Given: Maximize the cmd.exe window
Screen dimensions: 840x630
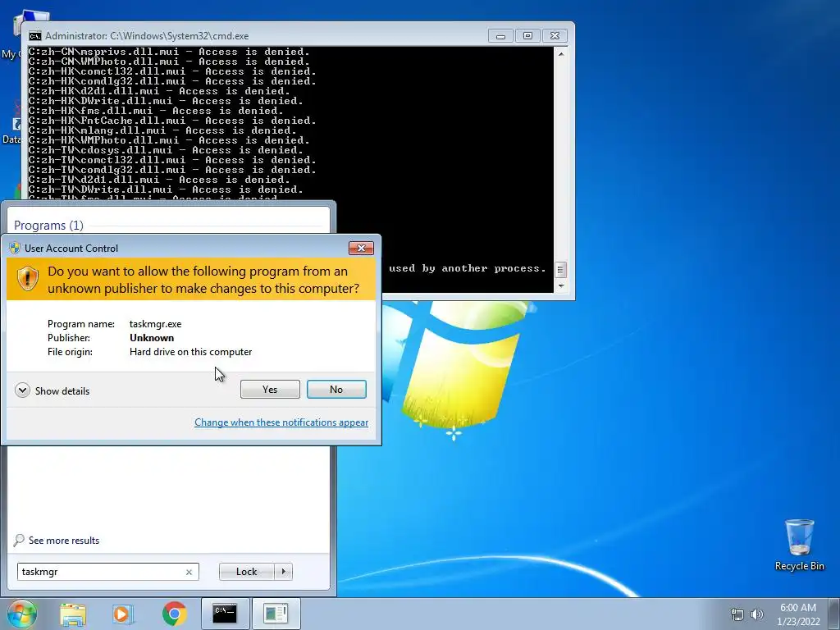Looking at the screenshot, I should click(527, 36).
